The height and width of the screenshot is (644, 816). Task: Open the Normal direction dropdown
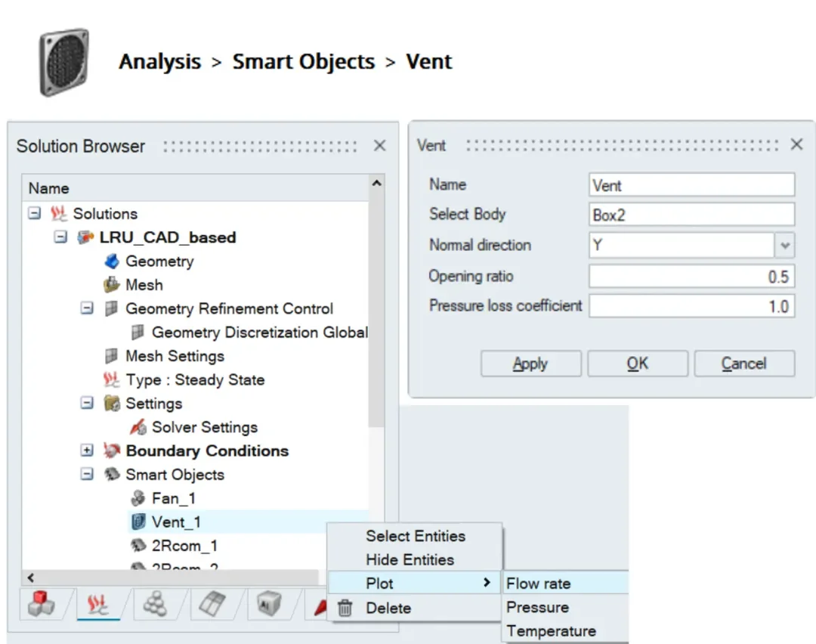pos(785,246)
